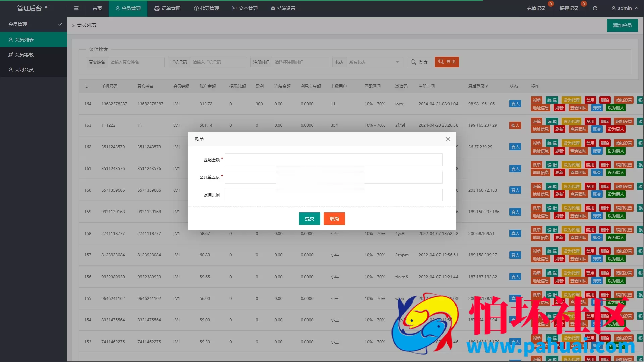Viewport: 644px width, 362px height.
Task: Close the 派单 dialog with X
Action: pyautogui.click(x=448, y=139)
